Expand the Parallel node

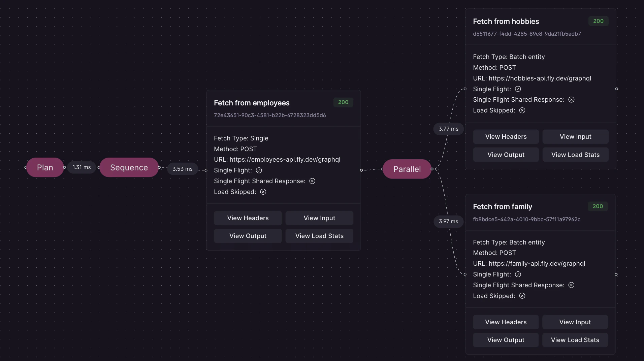pyautogui.click(x=407, y=169)
